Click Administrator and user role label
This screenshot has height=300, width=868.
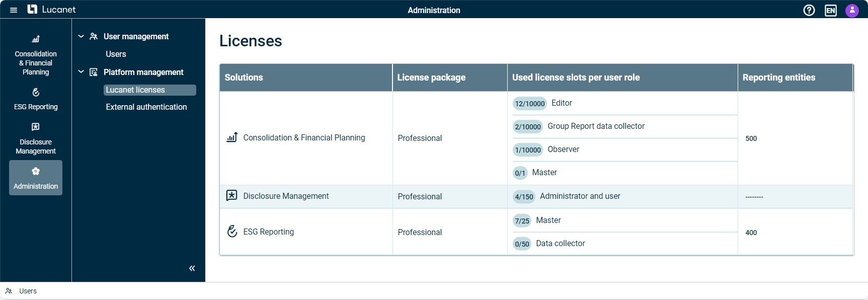click(580, 196)
